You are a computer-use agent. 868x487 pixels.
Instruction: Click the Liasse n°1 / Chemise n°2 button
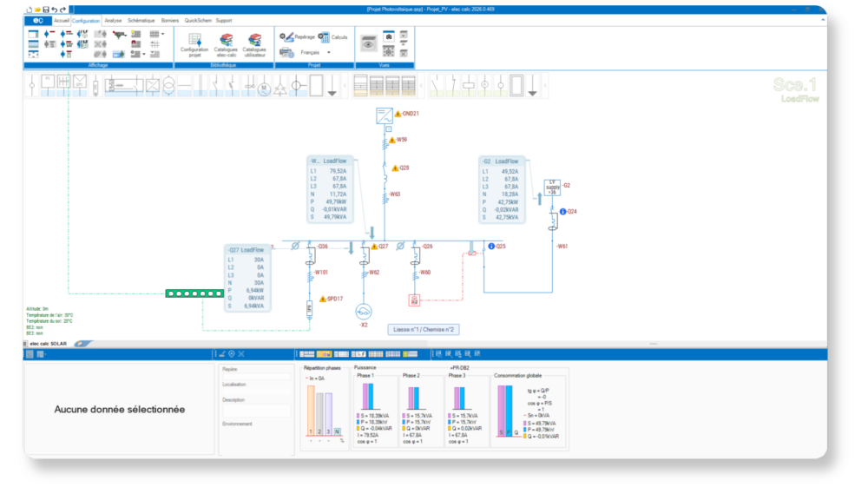point(424,330)
